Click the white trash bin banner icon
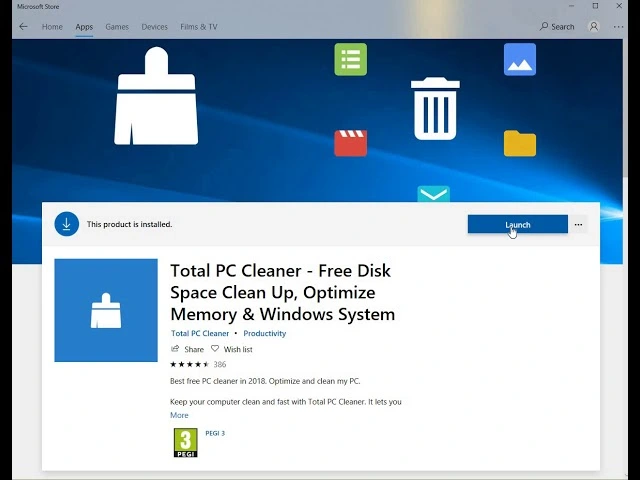The height and width of the screenshot is (480, 640). (x=435, y=109)
